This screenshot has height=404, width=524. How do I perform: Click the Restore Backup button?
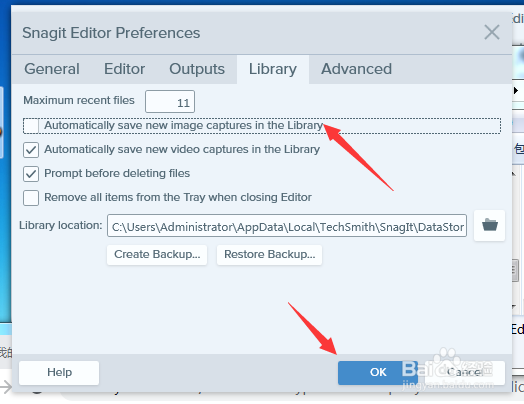pyautogui.click(x=269, y=255)
